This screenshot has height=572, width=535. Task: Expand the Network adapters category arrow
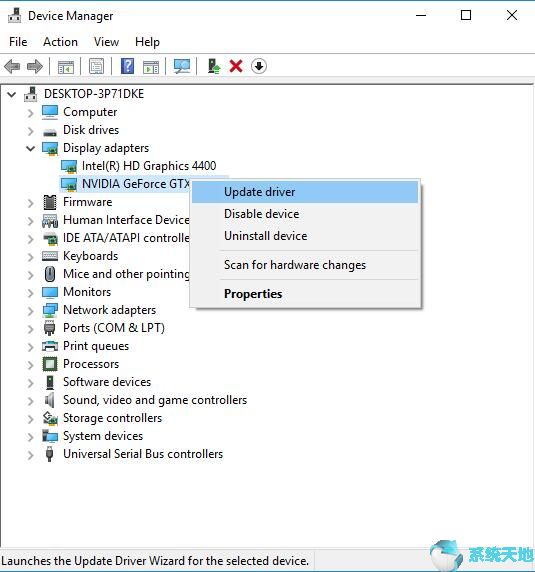point(31,311)
